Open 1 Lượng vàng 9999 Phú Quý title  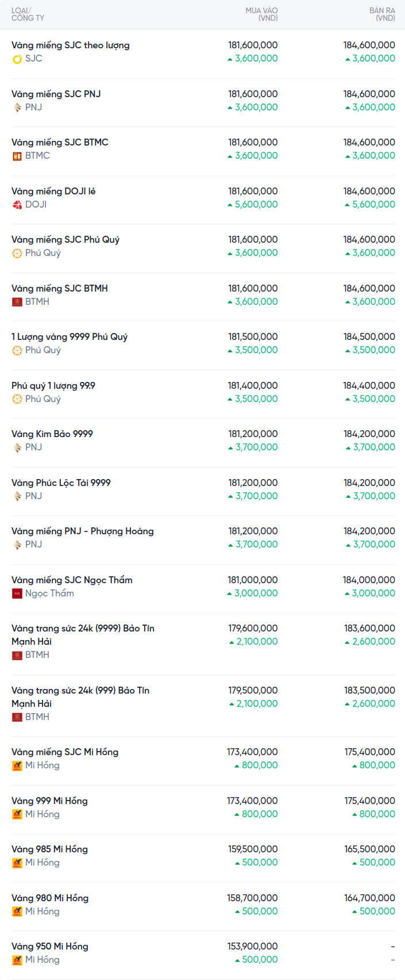(x=70, y=337)
